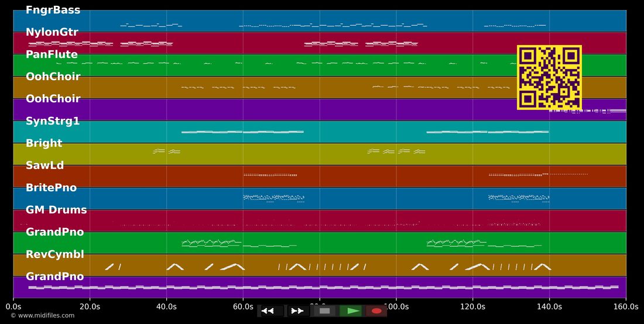Stop playback with the gray square button
The width and height of the screenshot is (644, 324).
point(324,311)
